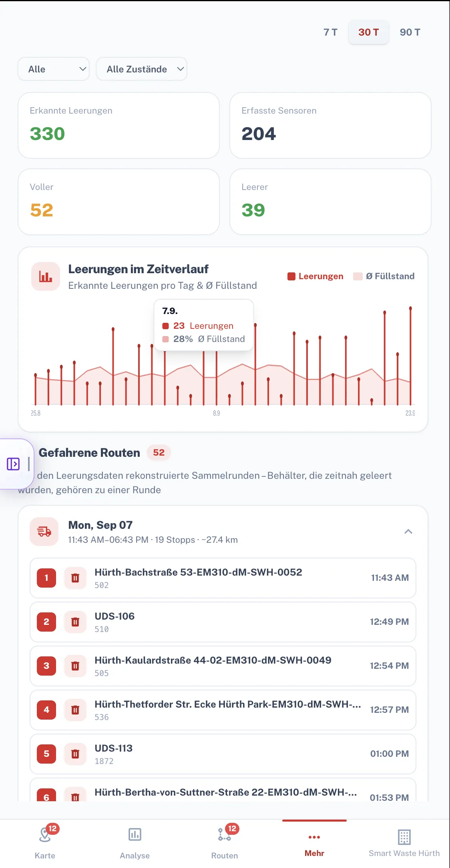Switch to the Routen tab
The image size is (450, 868).
coord(225,843)
